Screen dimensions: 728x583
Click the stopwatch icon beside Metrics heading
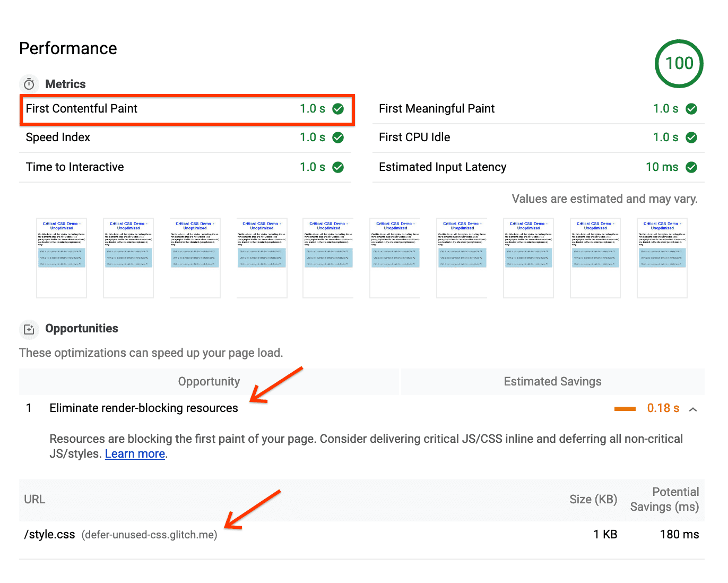click(x=29, y=83)
